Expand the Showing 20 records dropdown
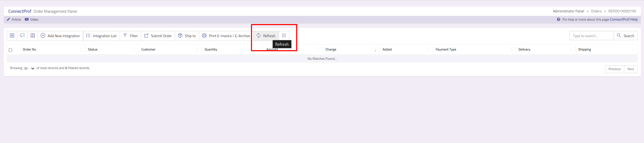The height and width of the screenshot is (143, 644). coord(29,68)
